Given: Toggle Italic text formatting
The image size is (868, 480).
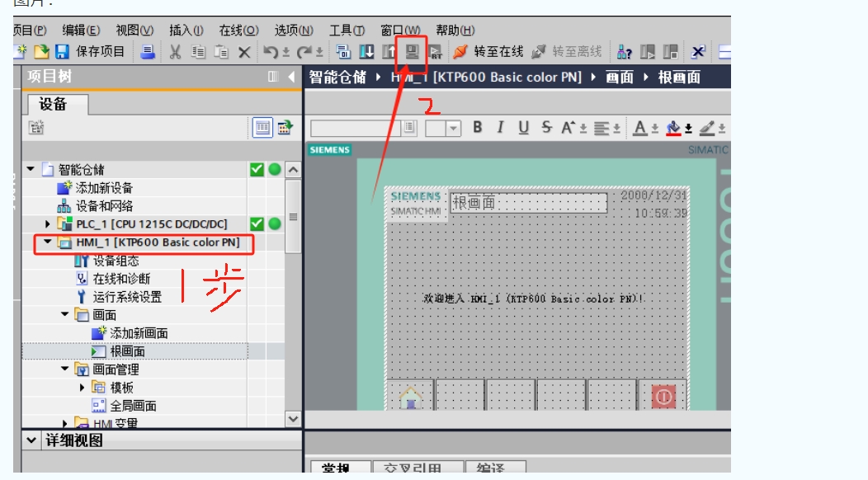Looking at the screenshot, I should click(x=500, y=128).
